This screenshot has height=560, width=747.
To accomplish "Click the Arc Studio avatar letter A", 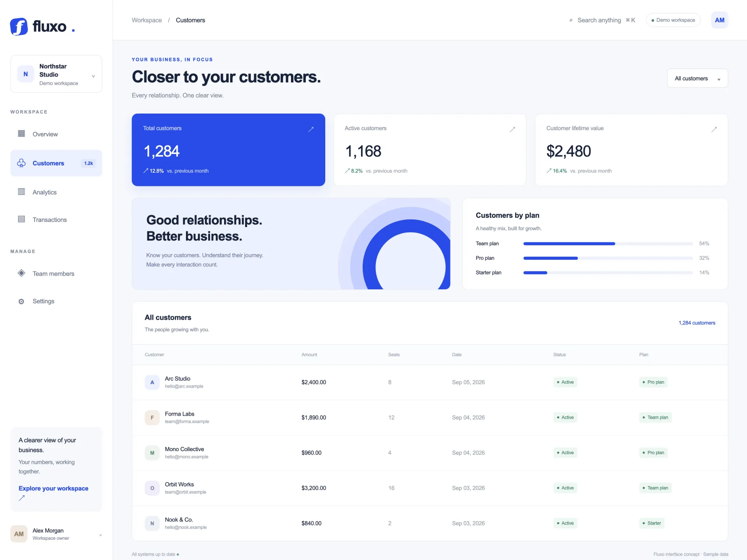I will coord(152,382).
